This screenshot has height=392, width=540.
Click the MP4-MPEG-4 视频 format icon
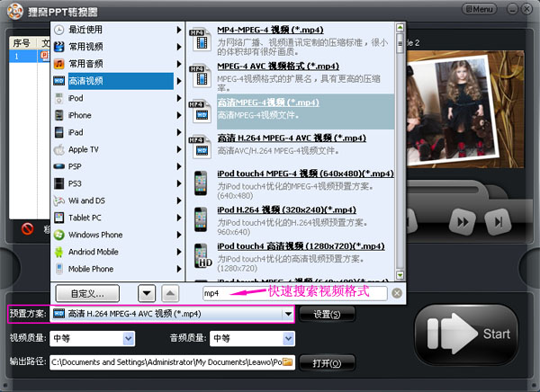[x=201, y=40]
